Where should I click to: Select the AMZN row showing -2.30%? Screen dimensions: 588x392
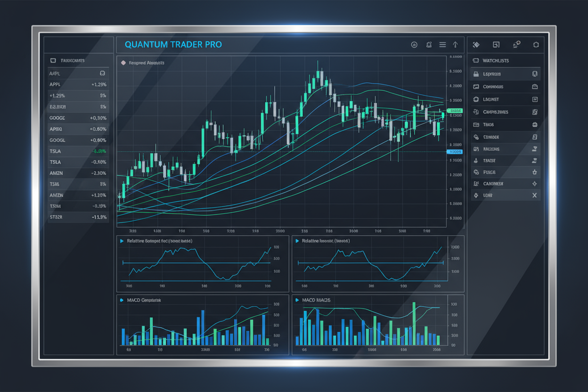[x=78, y=173]
